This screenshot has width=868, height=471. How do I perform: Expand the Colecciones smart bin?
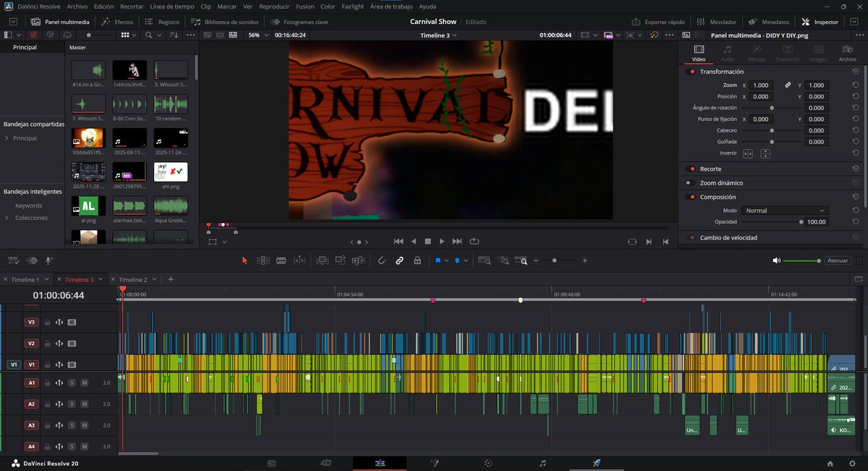tap(7, 218)
